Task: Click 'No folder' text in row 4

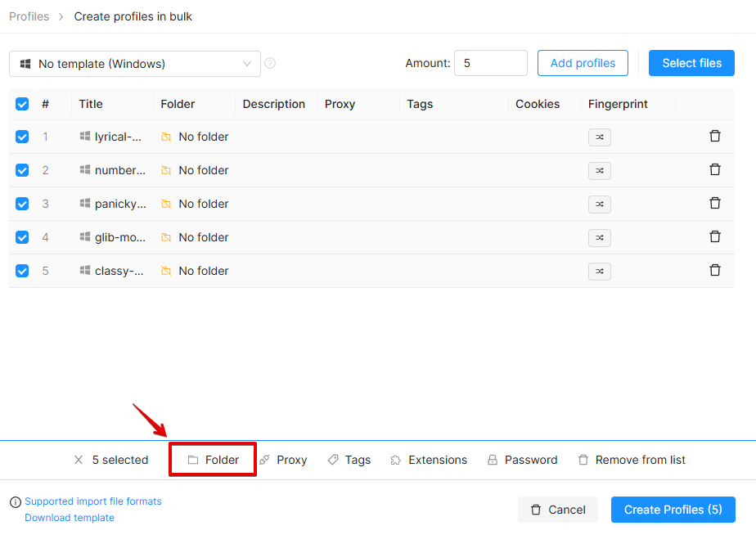Action: click(x=204, y=237)
